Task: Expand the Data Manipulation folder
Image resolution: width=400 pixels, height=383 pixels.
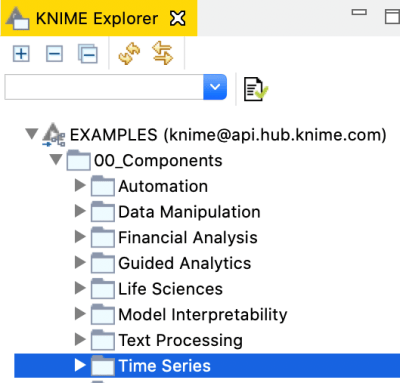Action: tap(80, 211)
